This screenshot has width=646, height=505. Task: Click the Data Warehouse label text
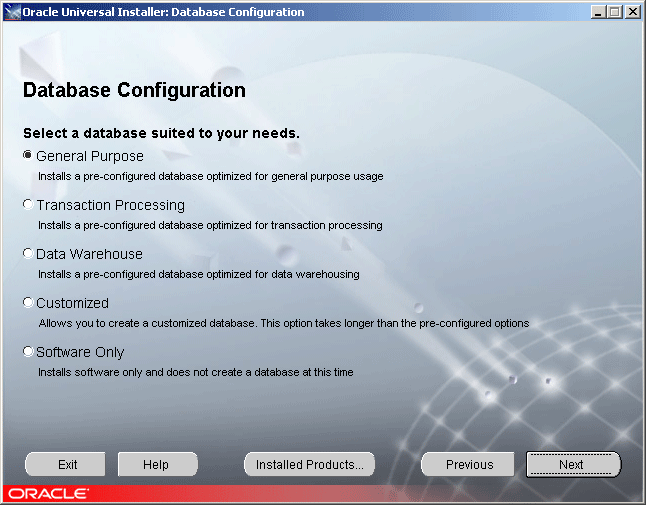coord(89,254)
